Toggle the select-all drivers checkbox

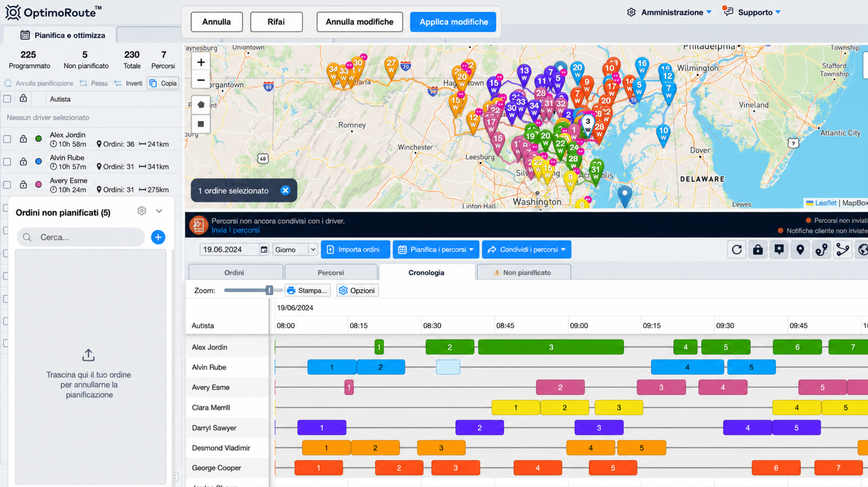(7, 99)
